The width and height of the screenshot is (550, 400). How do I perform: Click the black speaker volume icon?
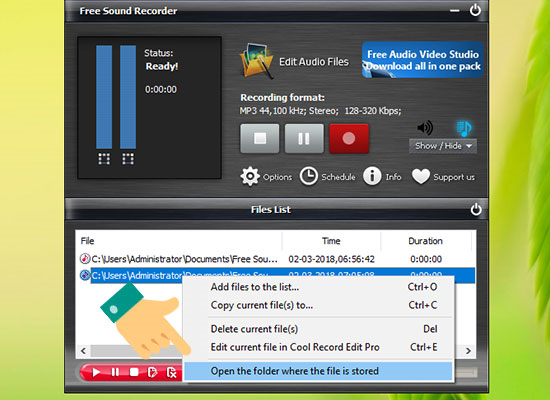[x=425, y=127]
